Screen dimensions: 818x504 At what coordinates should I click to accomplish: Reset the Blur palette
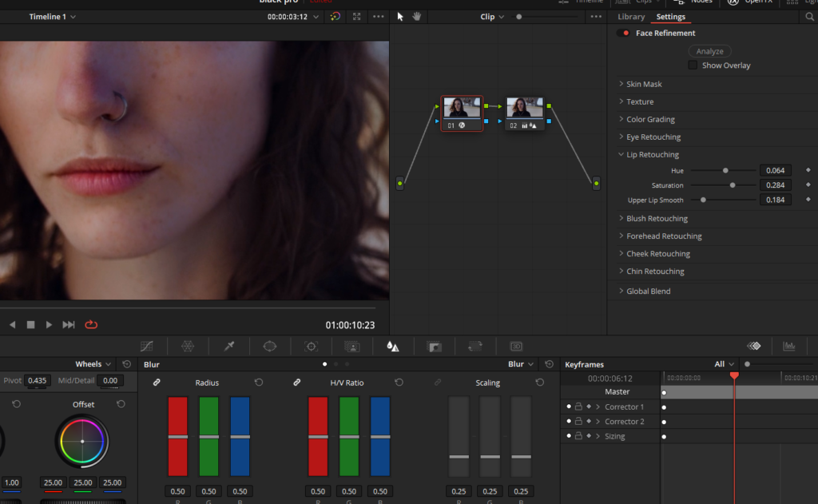click(x=549, y=364)
